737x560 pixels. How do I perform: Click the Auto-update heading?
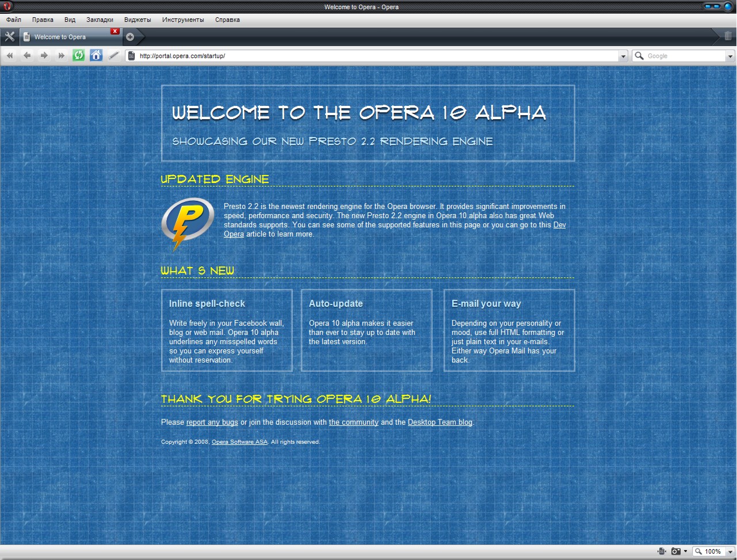[x=336, y=303]
